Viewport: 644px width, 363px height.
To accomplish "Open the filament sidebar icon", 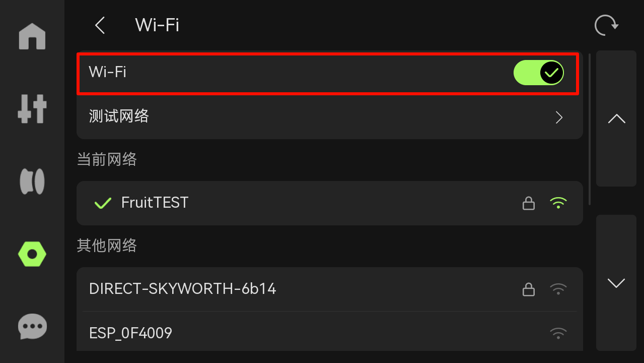I will click(32, 181).
